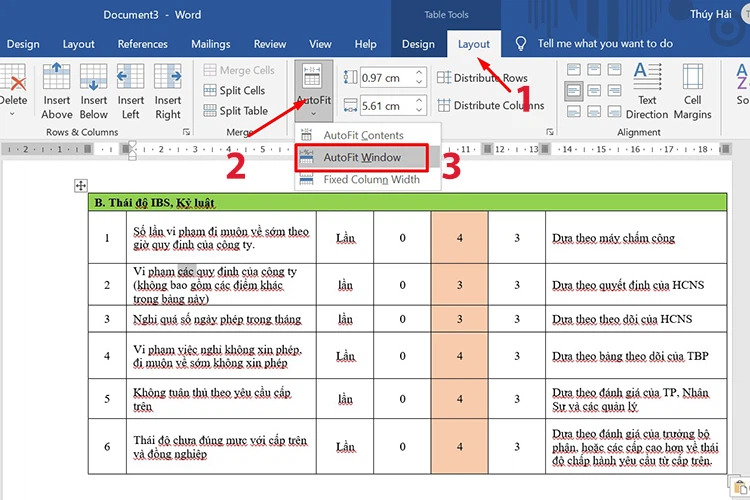
Task: Select Align Top Center icon
Action: 594,70
